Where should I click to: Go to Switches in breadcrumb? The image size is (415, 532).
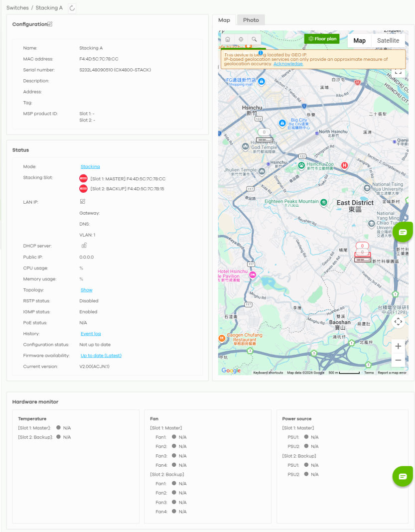tap(17, 8)
